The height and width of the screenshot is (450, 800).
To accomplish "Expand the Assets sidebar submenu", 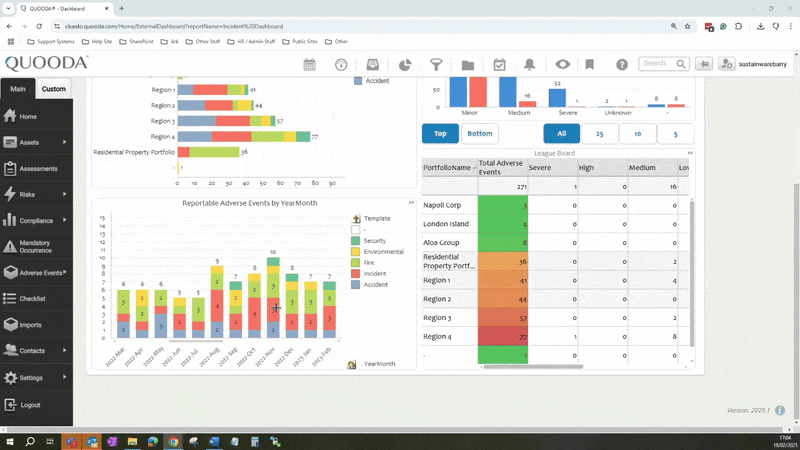I will pos(64,142).
